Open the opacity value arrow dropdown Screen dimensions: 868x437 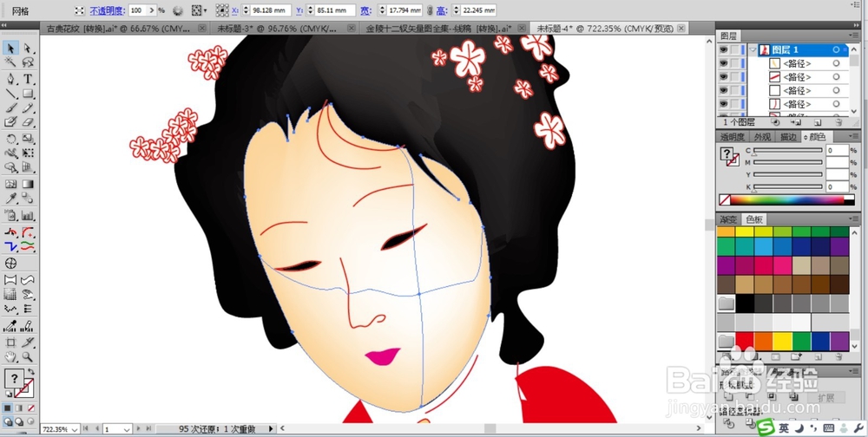point(152,10)
